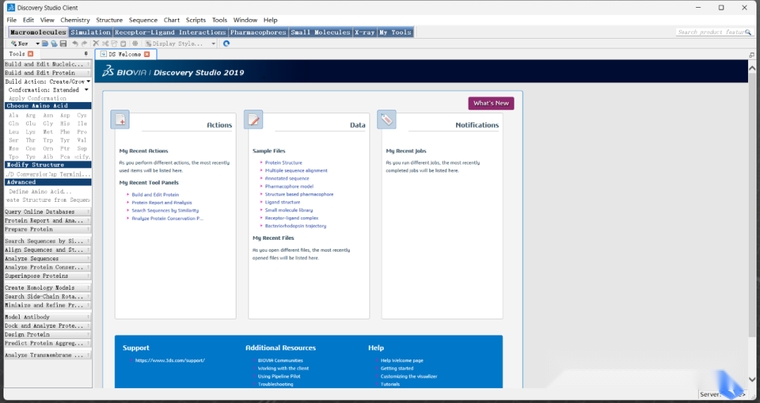The height and width of the screenshot is (403, 760).
Task: Close the DS Welcome tab
Action: pos(147,54)
